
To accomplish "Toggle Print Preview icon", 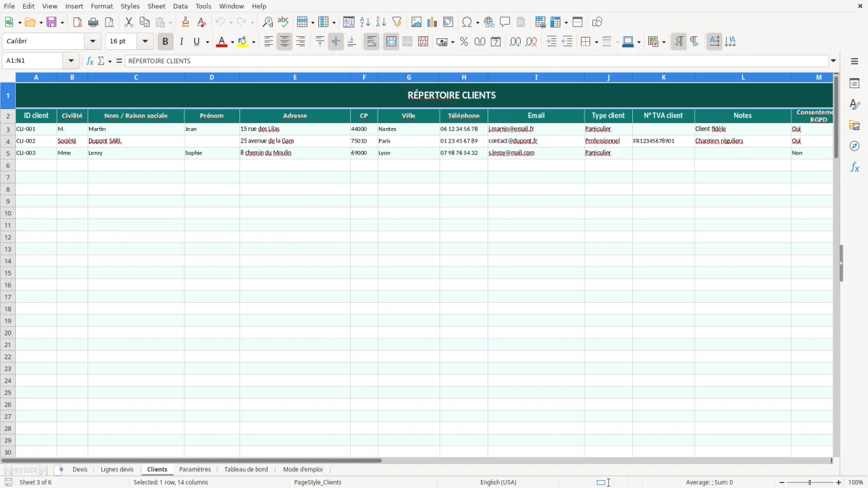I will coord(109,22).
